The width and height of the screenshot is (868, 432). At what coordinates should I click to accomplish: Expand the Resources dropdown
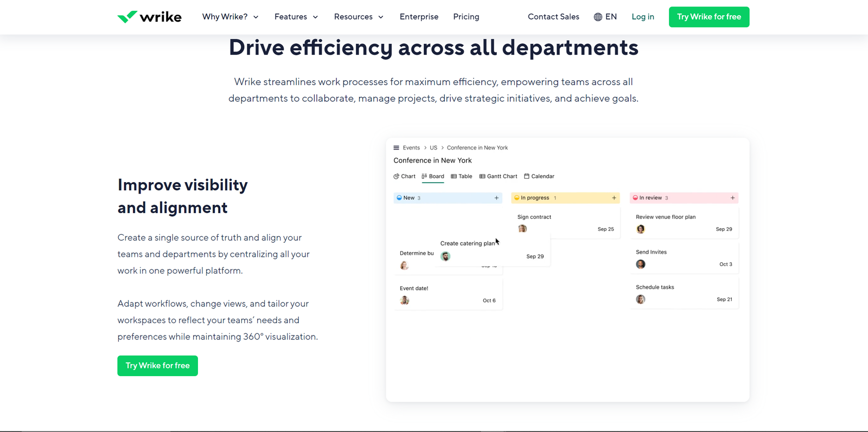[x=359, y=17]
